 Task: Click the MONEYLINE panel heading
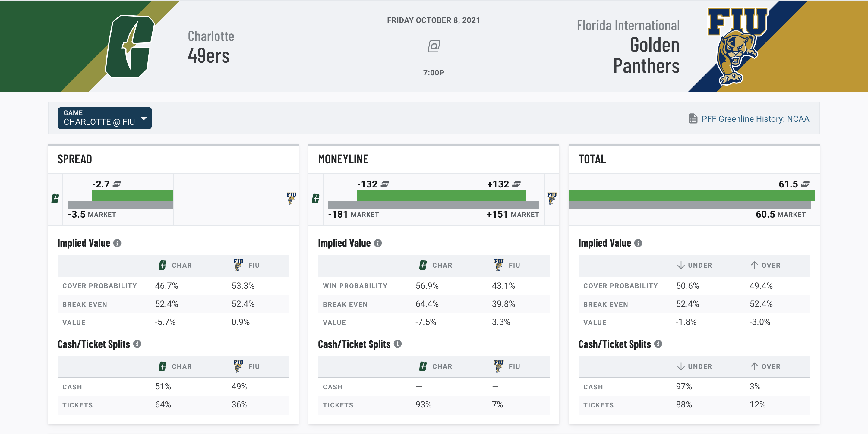click(343, 159)
